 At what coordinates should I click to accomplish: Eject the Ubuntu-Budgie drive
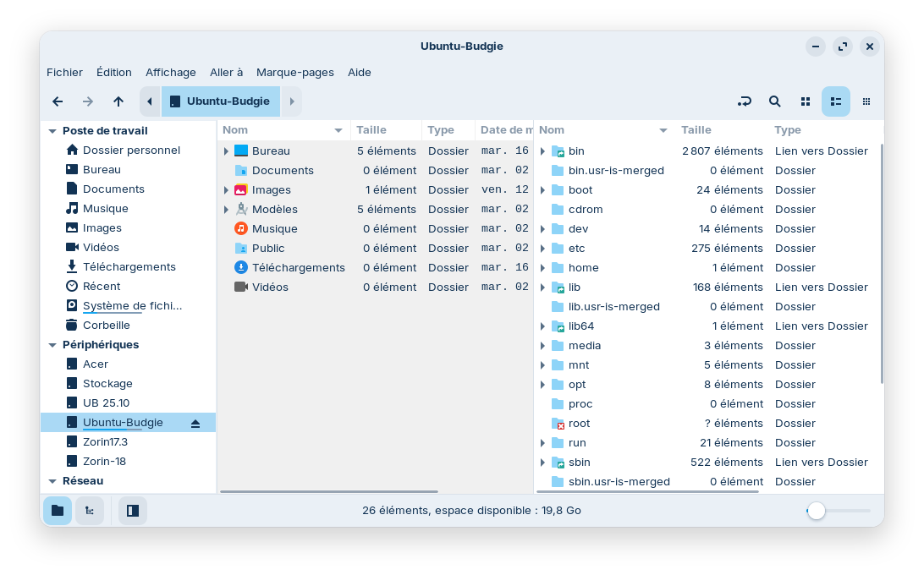[x=195, y=423]
